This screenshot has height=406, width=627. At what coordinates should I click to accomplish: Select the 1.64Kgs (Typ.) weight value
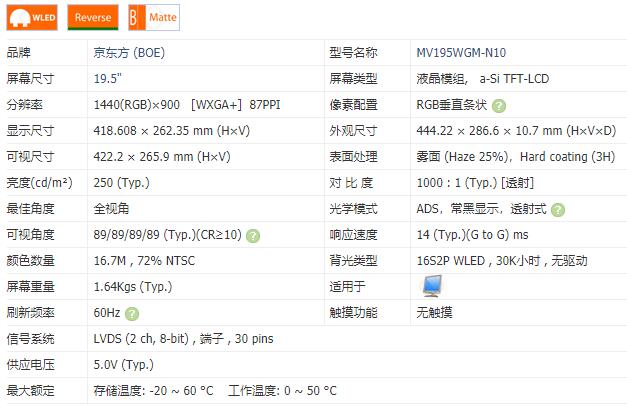pos(133,287)
